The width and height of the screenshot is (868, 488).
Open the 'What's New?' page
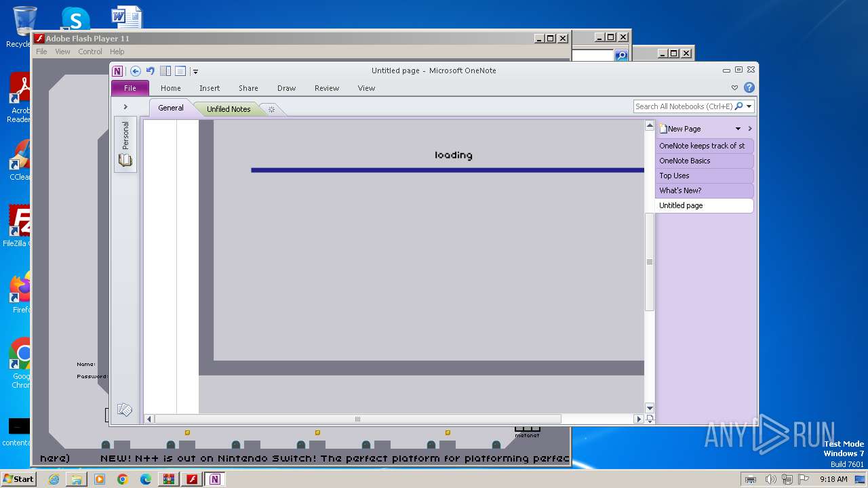pyautogui.click(x=705, y=190)
